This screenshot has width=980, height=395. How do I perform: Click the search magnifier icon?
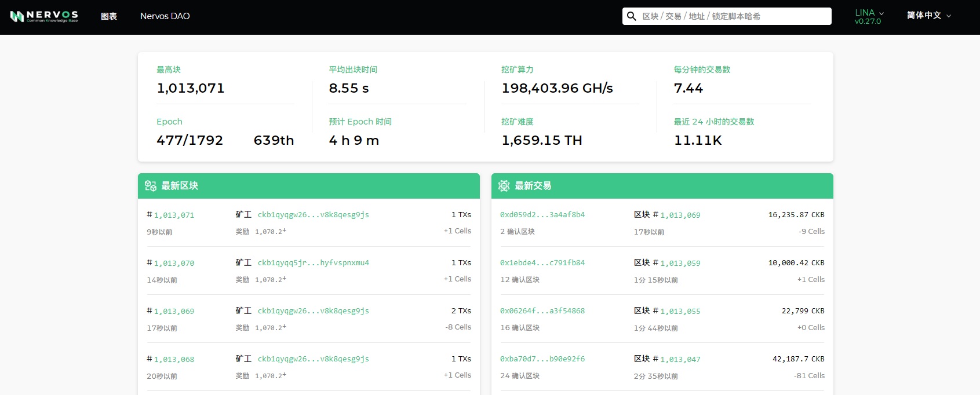pos(632,16)
